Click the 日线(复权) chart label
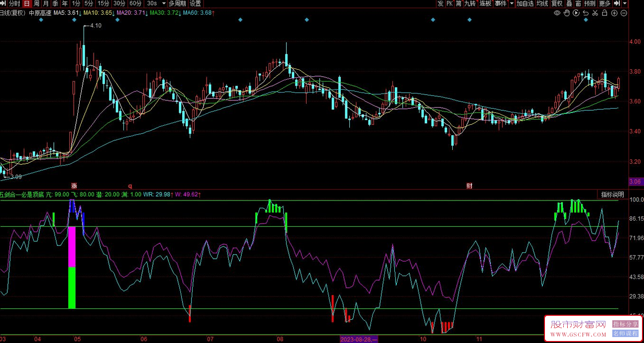 coord(12,13)
